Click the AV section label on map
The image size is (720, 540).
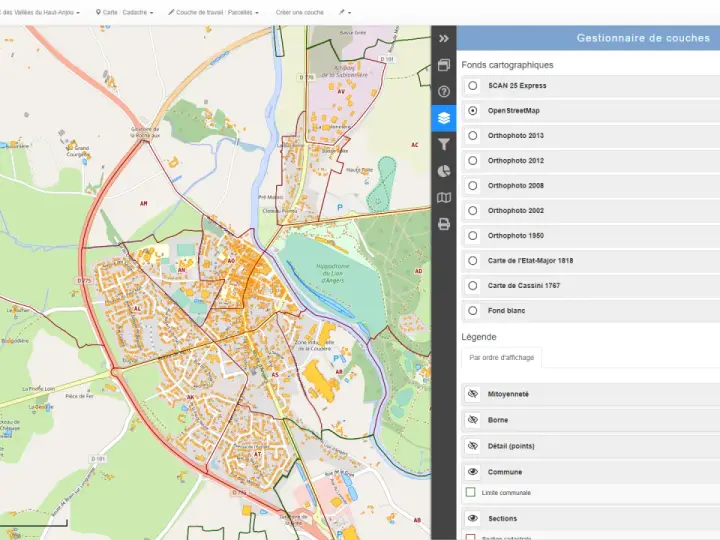coord(341,91)
